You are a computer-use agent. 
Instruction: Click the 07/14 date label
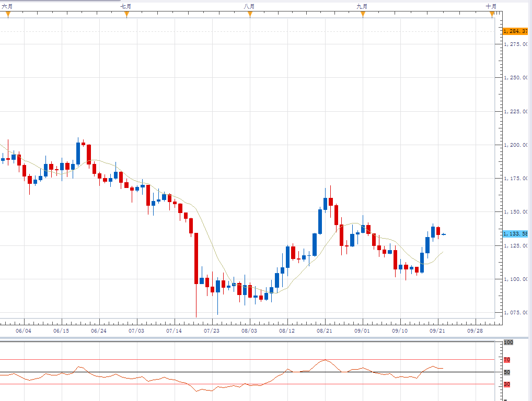(174, 331)
